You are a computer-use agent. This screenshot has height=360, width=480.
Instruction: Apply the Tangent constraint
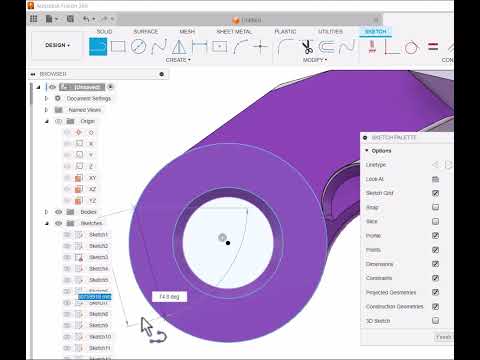point(412,47)
